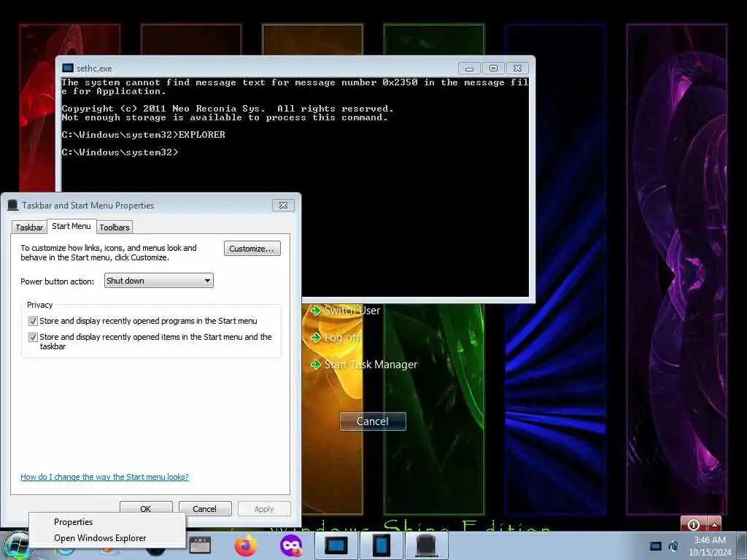Screen dimensions: 747x560
Task: Click the green arrow beside Switch User
Action: pos(315,311)
